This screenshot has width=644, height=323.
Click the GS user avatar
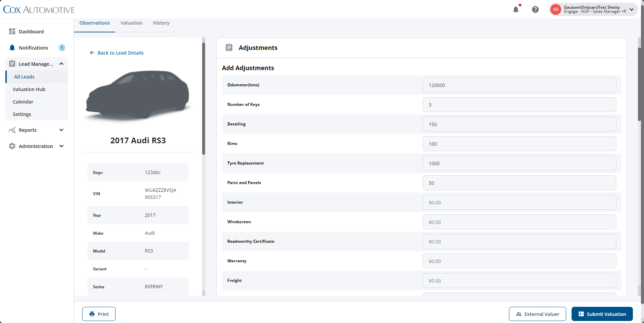(556, 9)
